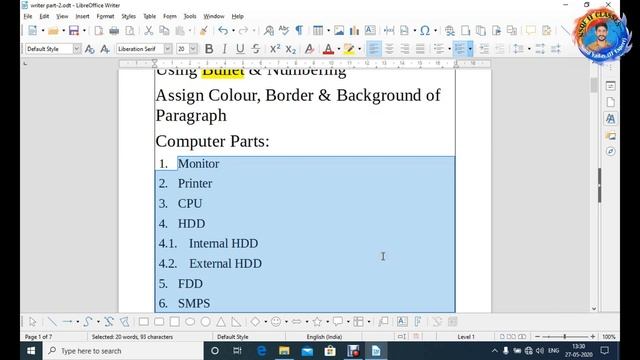Click the Smiley symbol shapes icon
The height and width of the screenshot is (360, 640).
point(276,322)
